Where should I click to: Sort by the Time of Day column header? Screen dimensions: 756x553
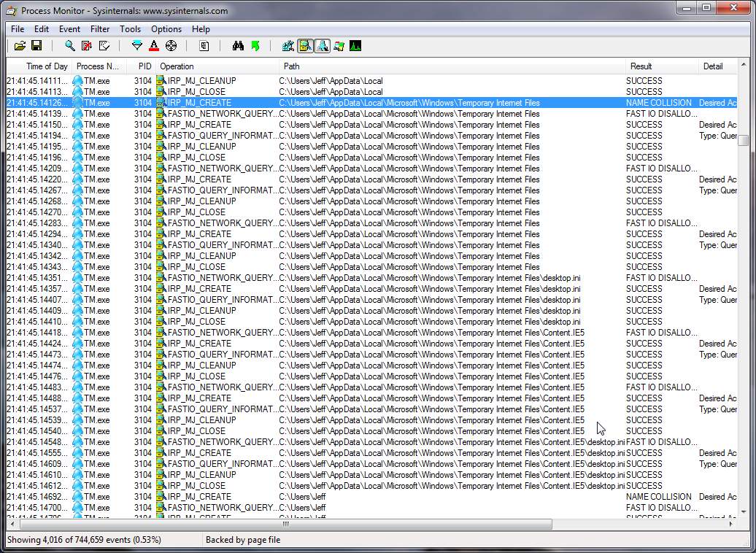coord(39,66)
